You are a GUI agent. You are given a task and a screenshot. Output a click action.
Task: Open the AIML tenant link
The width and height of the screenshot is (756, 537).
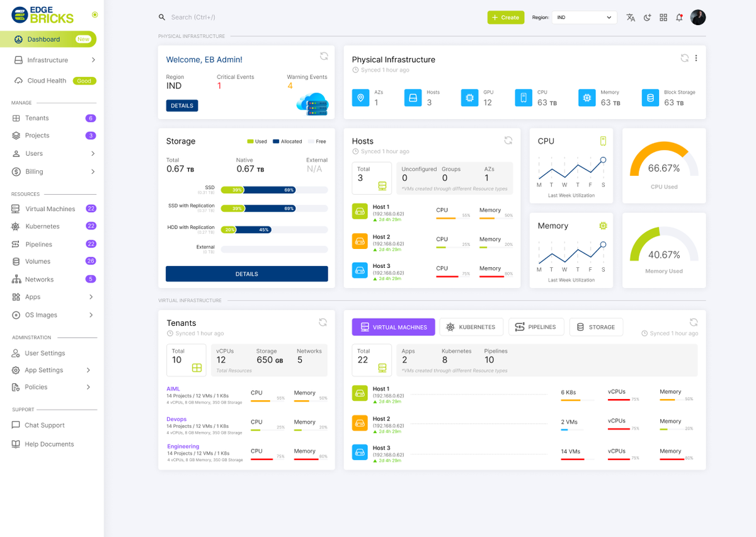(x=173, y=389)
